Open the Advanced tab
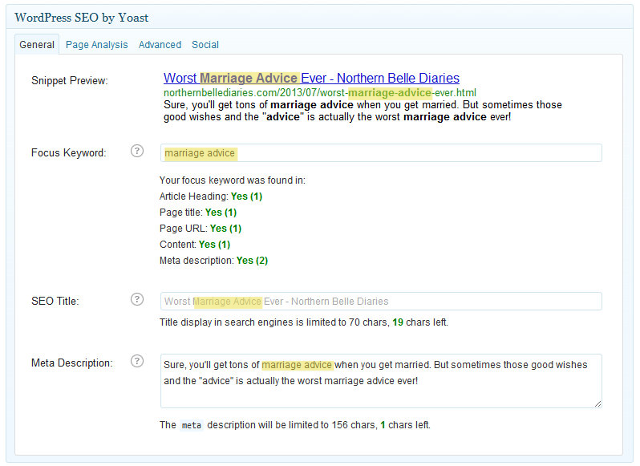 160,44
